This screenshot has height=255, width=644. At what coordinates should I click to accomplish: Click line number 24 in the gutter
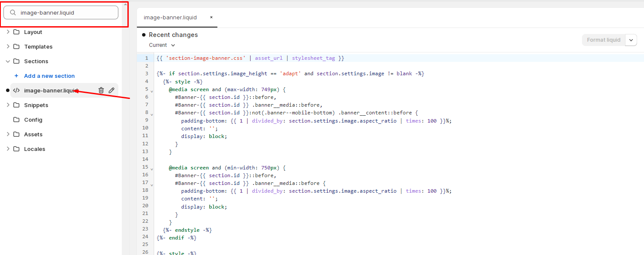tap(145, 237)
